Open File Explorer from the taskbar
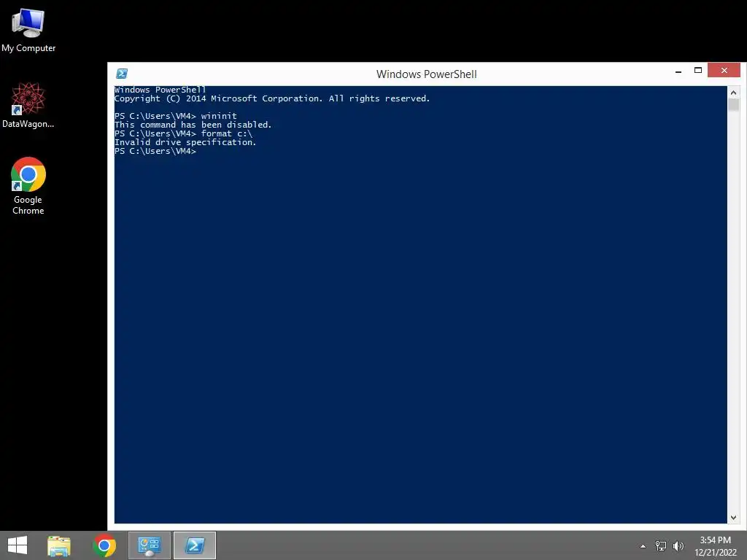 59,545
